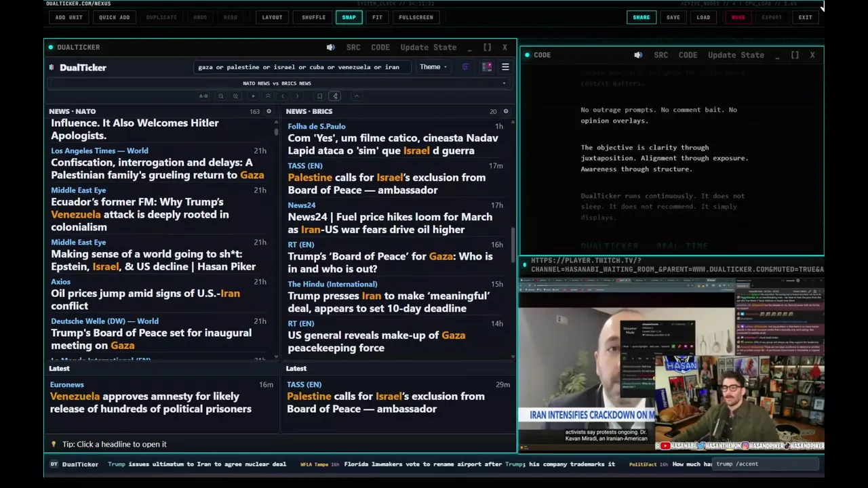The width and height of the screenshot is (868, 488).
Task: Click Update State in DUALTICKER panel header
Action: click(429, 47)
